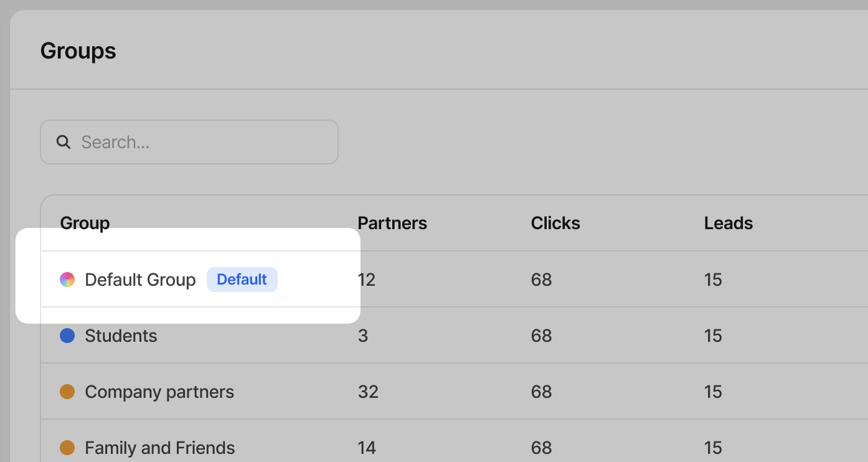Image resolution: width=868 pixels, height=462 pixels.
Task: Click Students partners count 3
Action: [363, 336]
